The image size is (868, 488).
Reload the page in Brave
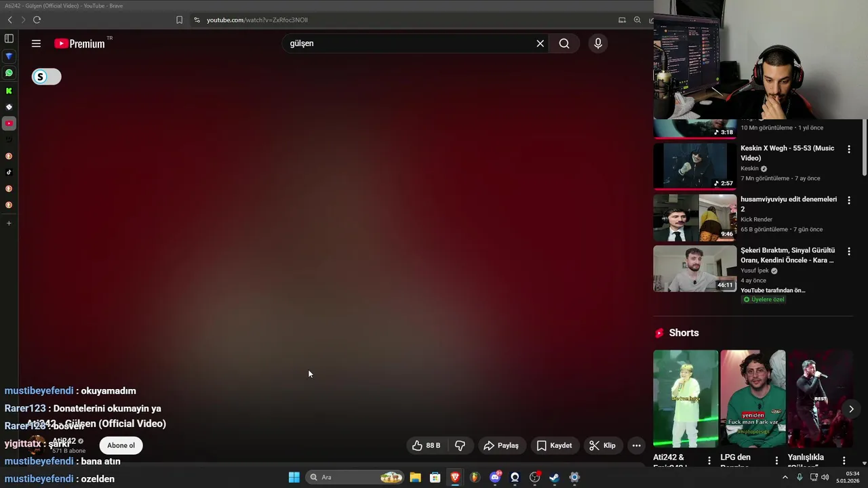[37, 20]
